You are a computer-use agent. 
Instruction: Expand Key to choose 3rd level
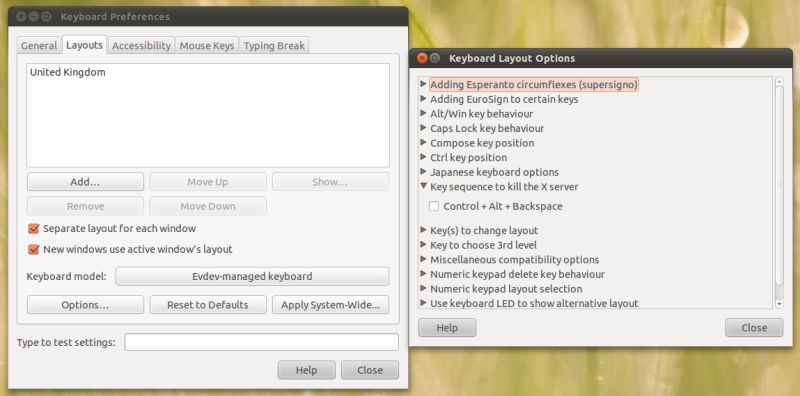click(423, 245)
